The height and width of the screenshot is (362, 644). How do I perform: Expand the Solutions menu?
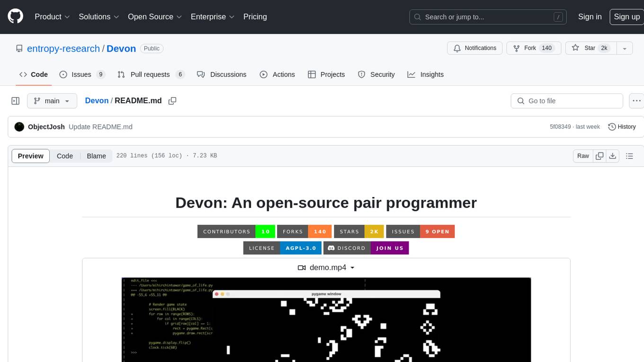pyautogui.click(x=99, y=17)
